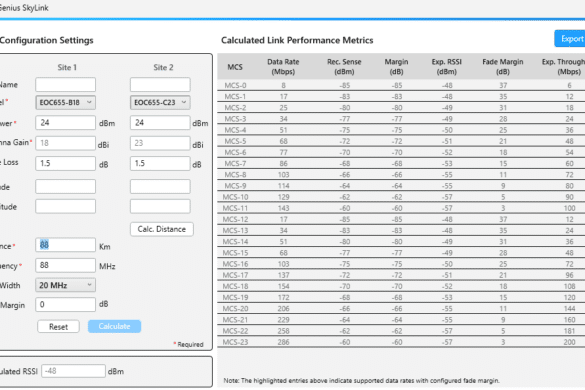Click data rate 229 in MCS-21 row
585x390 pixels.
pyautogui.click(x=284, y=320)
